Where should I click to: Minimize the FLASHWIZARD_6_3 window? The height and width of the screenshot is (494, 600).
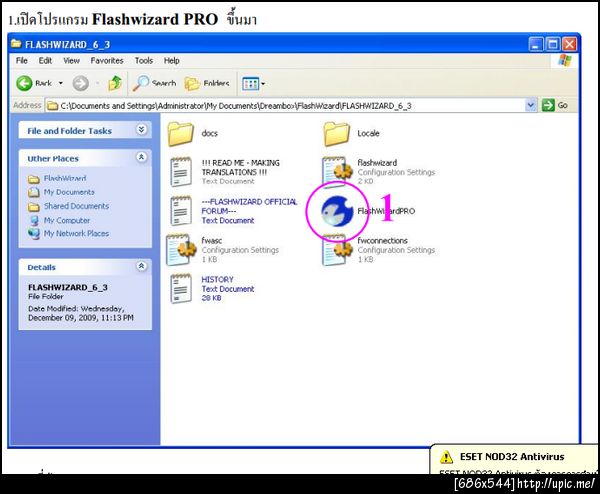point(535,44)
